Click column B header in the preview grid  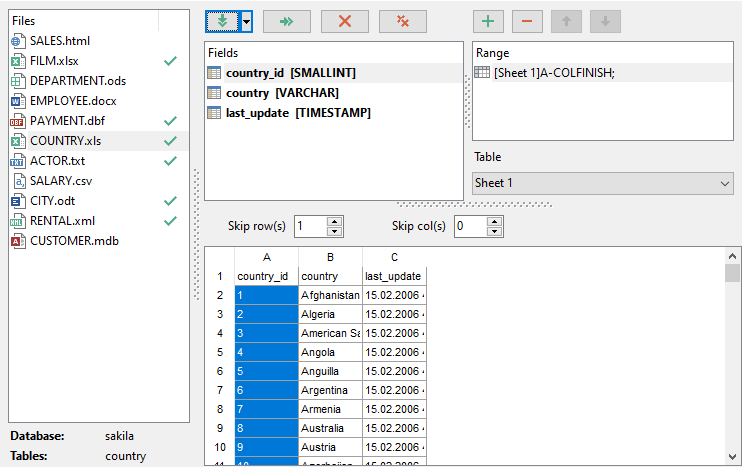pyautogui.click(x=330, y=257)
